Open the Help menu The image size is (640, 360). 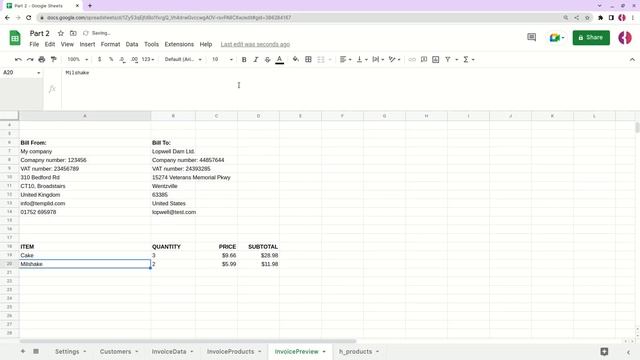(206, 44)
